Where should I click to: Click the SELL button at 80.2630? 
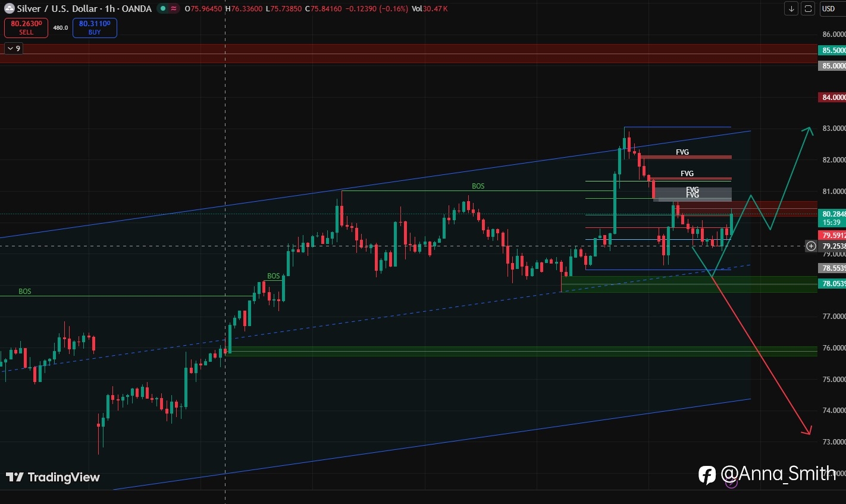[x=26, y=28]
